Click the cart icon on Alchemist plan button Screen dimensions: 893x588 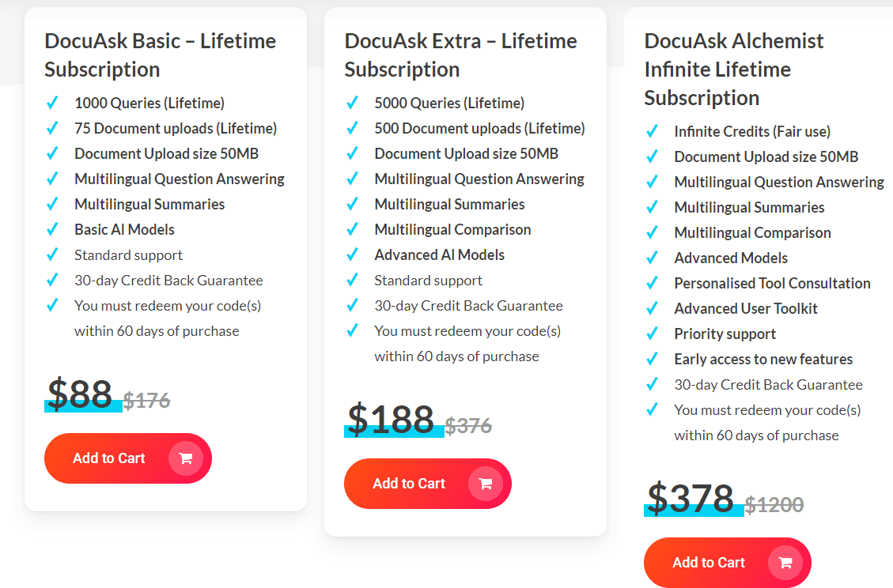pos(785,562)
